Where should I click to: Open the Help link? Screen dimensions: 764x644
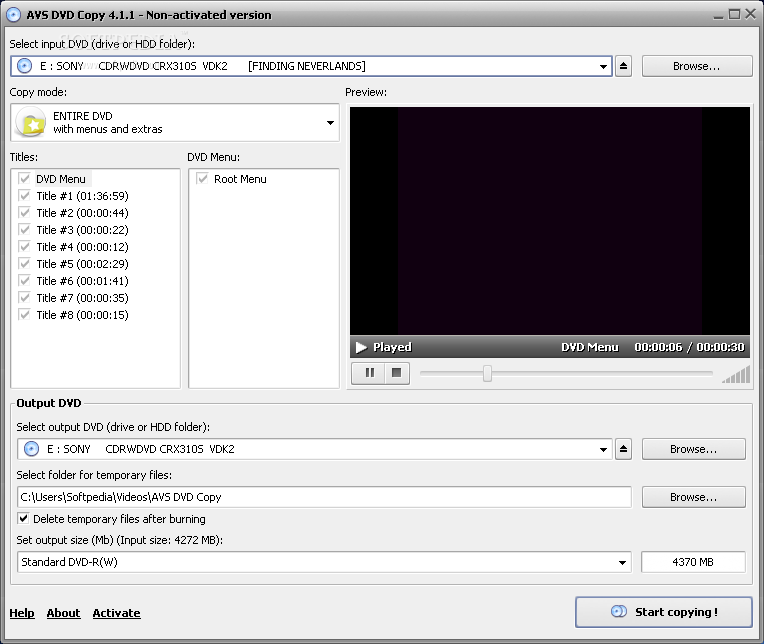[x=22, y=613]
